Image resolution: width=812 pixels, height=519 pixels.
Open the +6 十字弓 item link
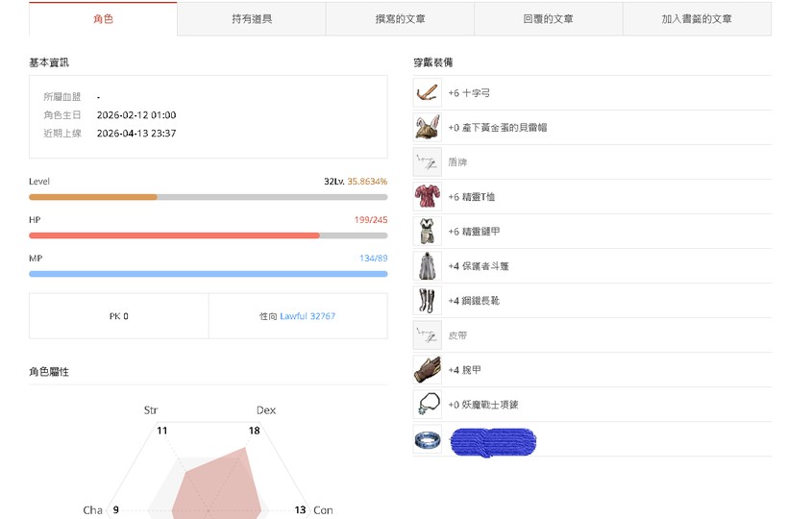[470, 93]
